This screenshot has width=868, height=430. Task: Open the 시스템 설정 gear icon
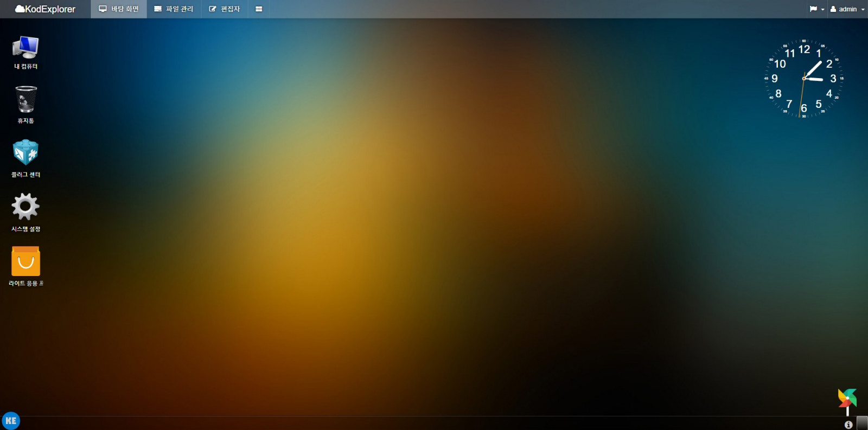pos(25,213)
